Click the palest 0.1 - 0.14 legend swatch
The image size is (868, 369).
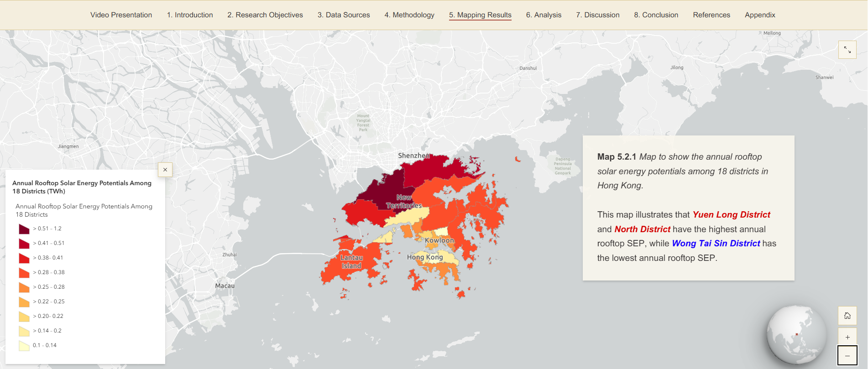(x=24, y=345)
